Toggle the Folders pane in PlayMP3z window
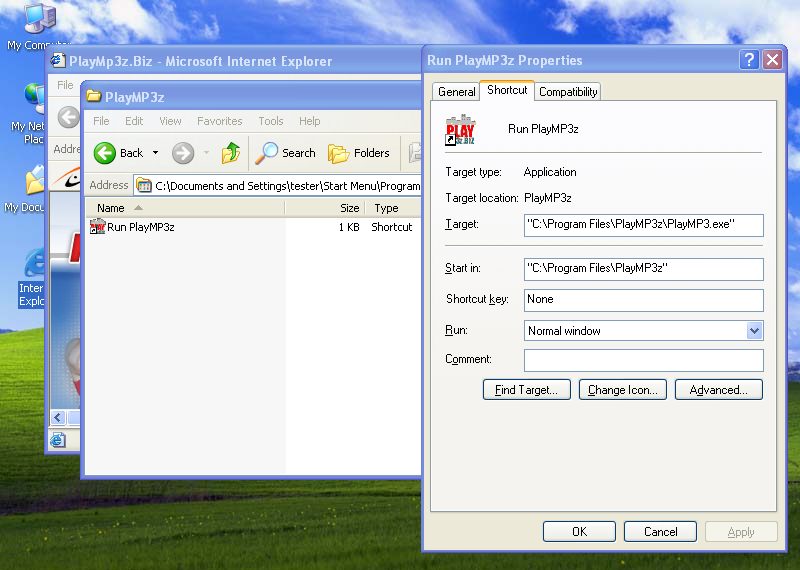800x570 pixels. tap(359, 153)
